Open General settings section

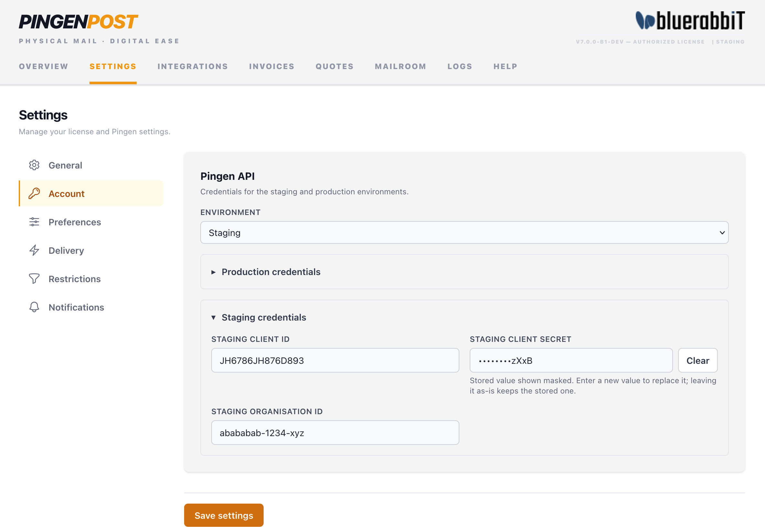point(91,165)
